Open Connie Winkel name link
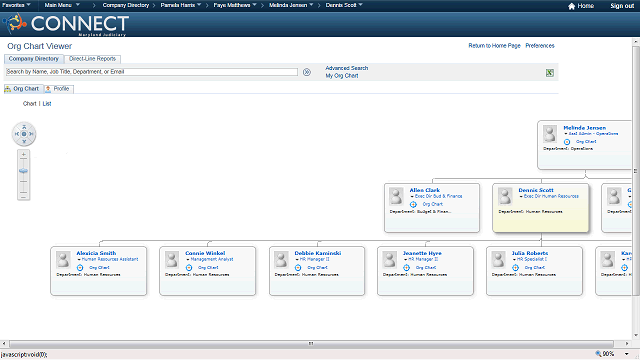Image resolution: width=640 pixels, height=360 pixels. click(205, 253)
